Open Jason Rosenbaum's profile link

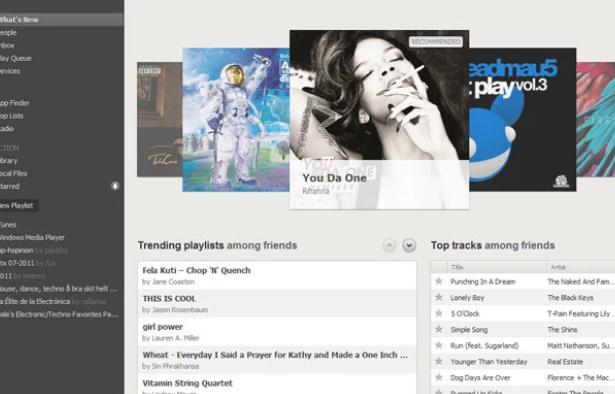pos(180,310)
